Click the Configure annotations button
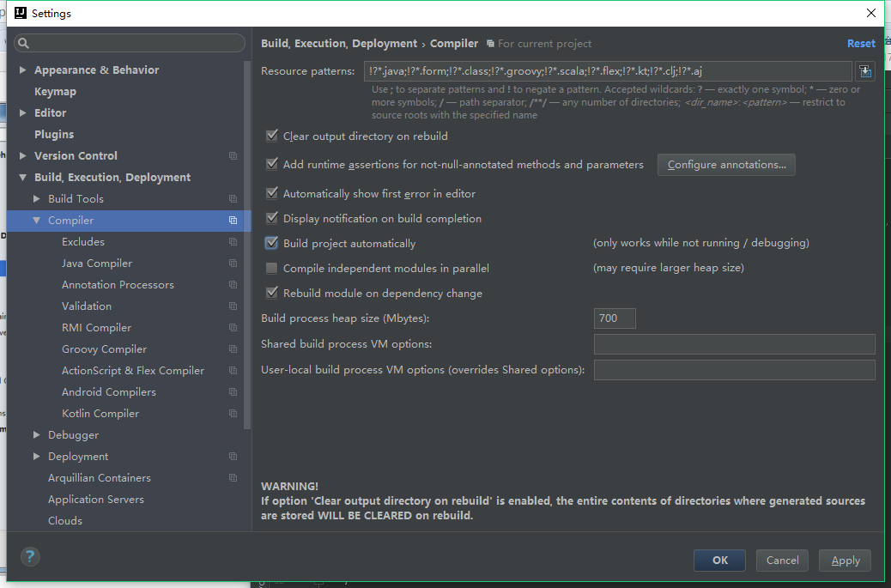 point(726,165)
